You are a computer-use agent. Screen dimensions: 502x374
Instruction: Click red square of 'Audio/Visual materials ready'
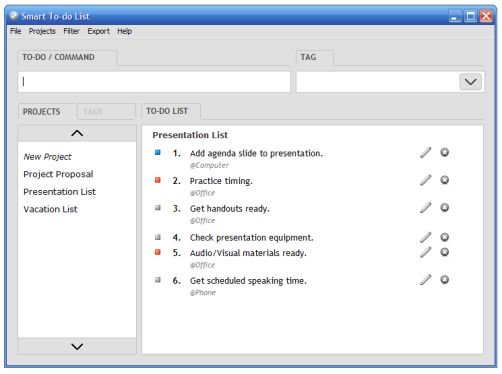158,252
